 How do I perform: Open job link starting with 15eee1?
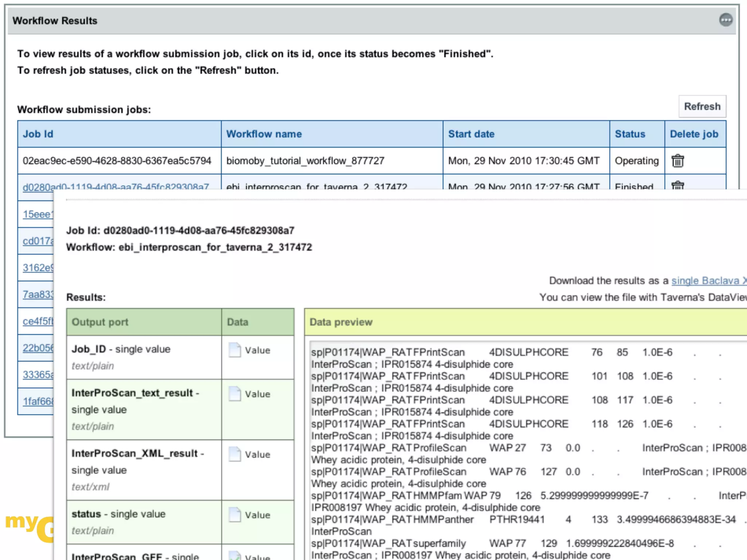coord(38,214)
